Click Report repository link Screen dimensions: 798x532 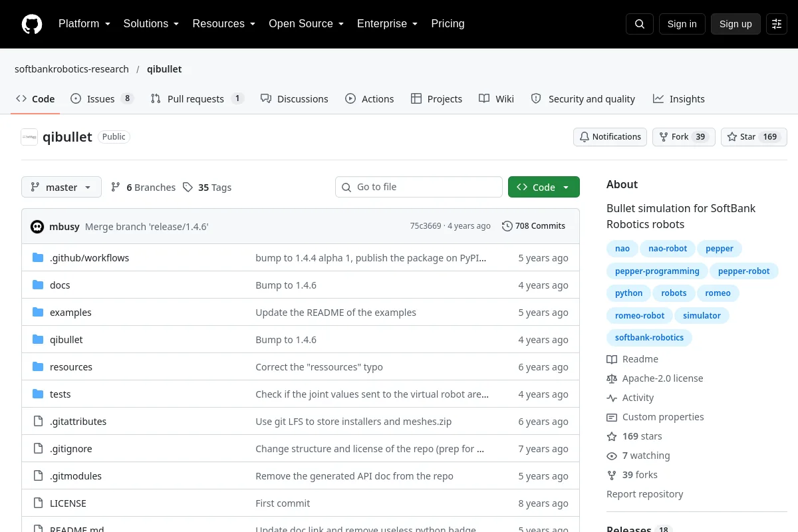645,494
